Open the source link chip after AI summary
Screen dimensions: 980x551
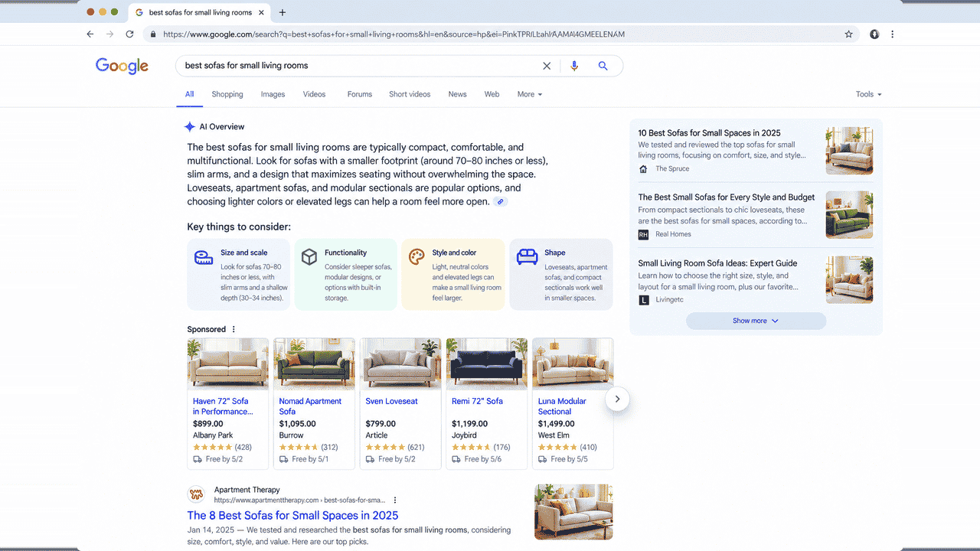500,202
